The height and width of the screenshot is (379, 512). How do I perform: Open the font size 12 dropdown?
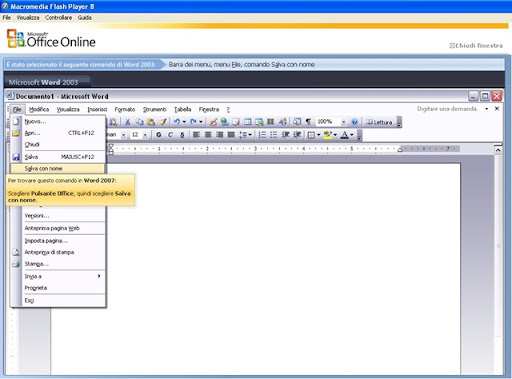click(x=145, y=135)
